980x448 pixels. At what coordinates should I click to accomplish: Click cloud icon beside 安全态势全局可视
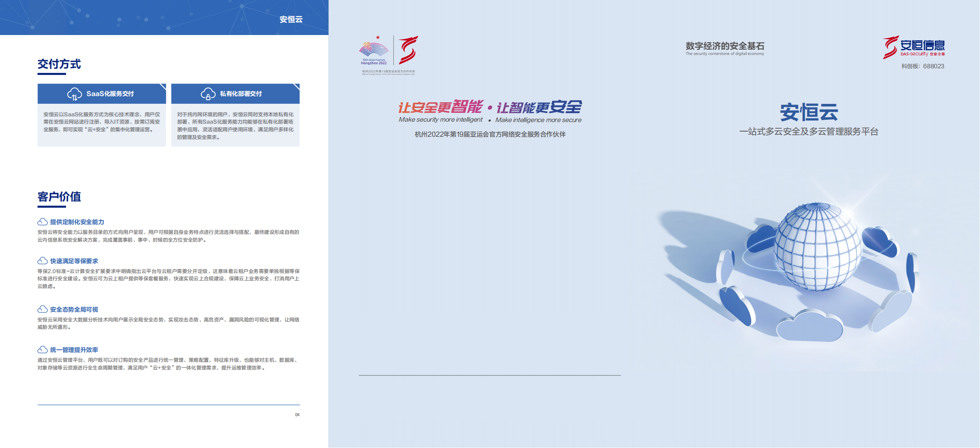pos(42,310)
